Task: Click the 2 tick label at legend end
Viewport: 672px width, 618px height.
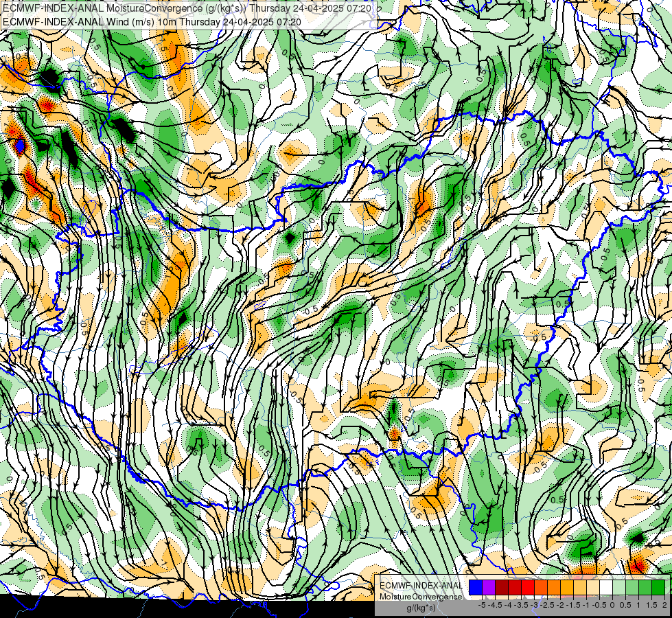Action: (664, 605)
